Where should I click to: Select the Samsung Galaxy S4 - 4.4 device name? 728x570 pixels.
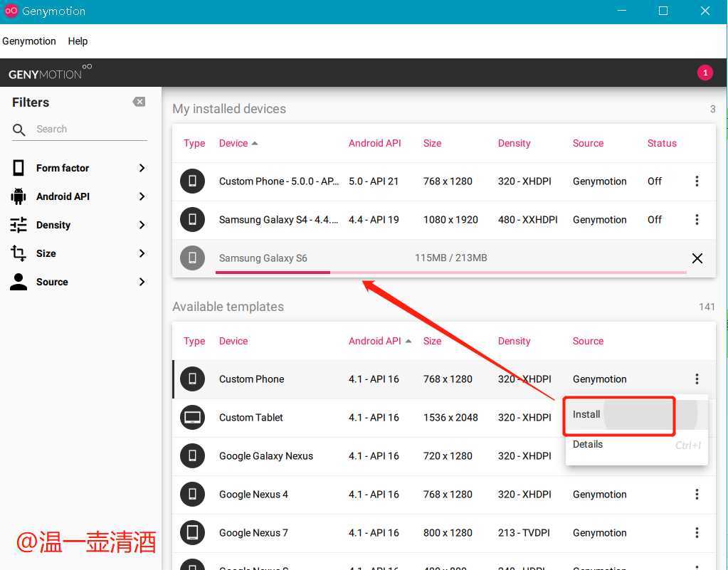tap(278, 220)
